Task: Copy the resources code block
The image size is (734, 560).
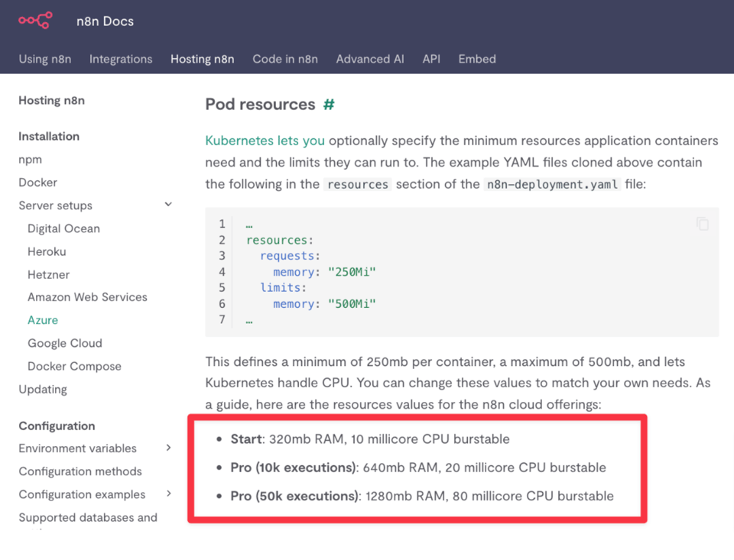Action: (702, 224)
